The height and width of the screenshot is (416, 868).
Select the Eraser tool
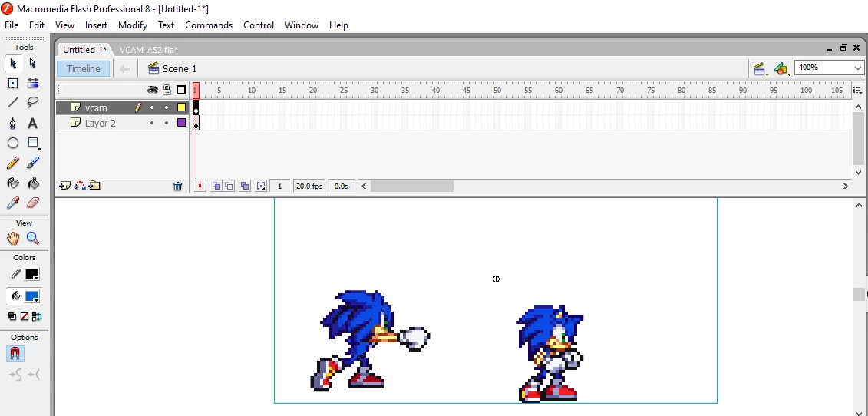click(x=33, y=203)
